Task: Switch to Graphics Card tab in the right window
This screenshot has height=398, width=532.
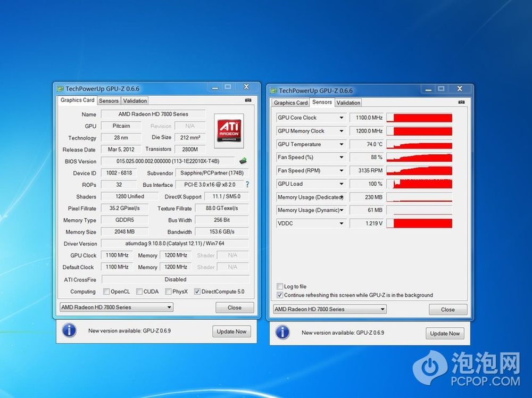Action: point(290,103)
